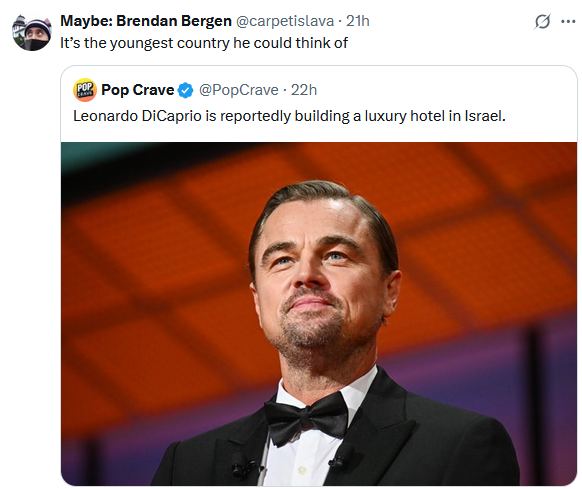Screen dimensions: 582x489
Task: Click the empty area of the quoted tweet card header
Action: click(445, 90)
